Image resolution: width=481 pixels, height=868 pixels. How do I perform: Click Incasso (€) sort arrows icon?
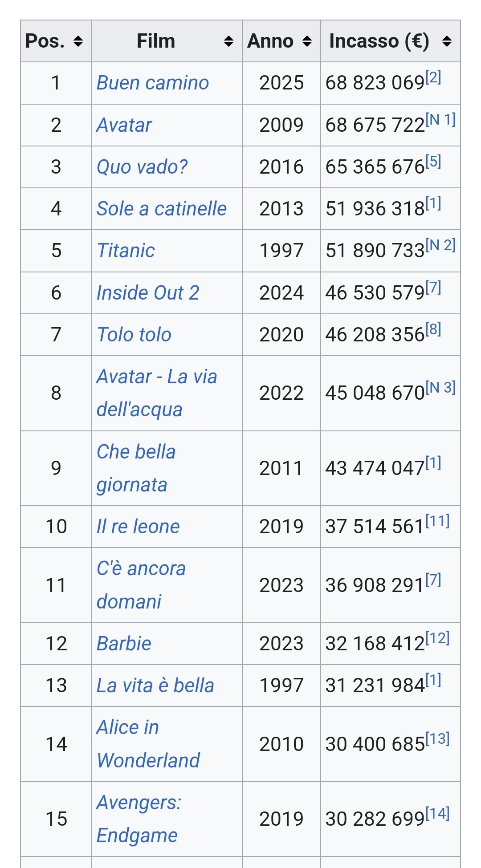tap(447, 41)
